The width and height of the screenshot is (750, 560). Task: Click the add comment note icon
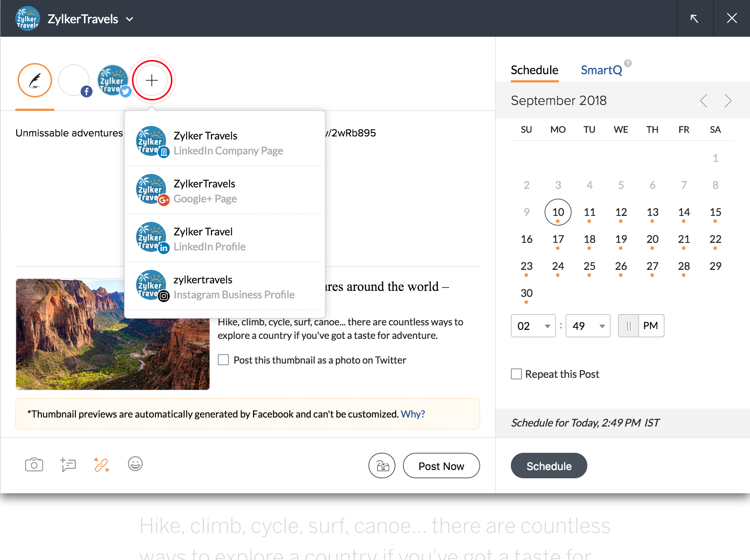point(68,464)
